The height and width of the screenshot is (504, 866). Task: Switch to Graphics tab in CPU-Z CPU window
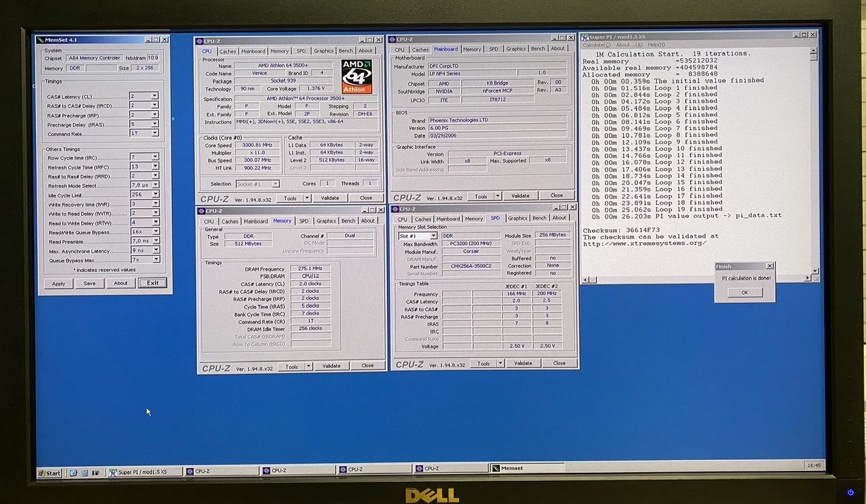323,51
